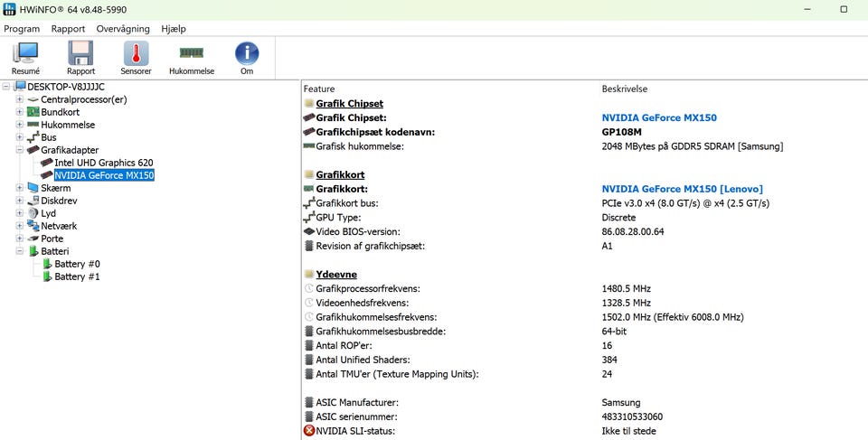Click the 'GPU Type:' row label
This screenshot has width=868, height=440.
click(338, 218)
